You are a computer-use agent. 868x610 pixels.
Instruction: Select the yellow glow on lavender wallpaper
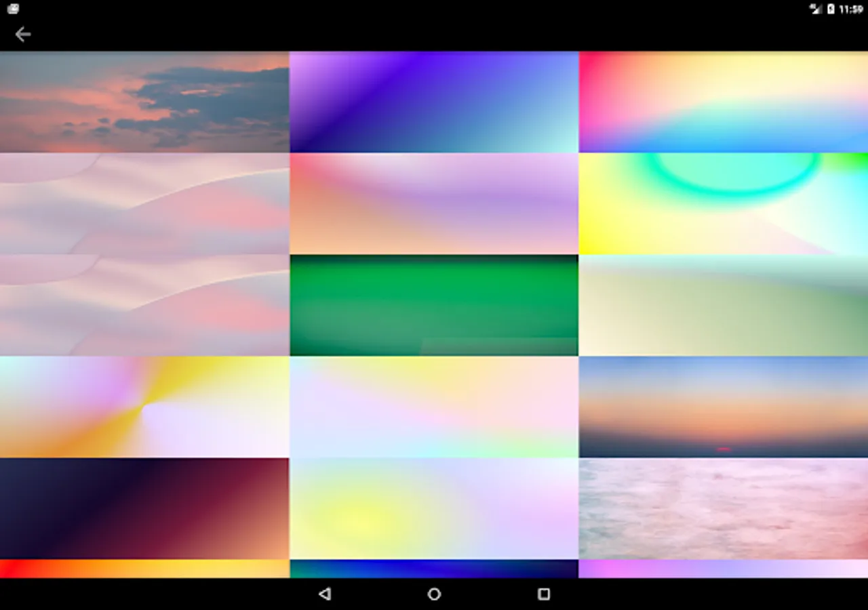click(x=434, y=508)
